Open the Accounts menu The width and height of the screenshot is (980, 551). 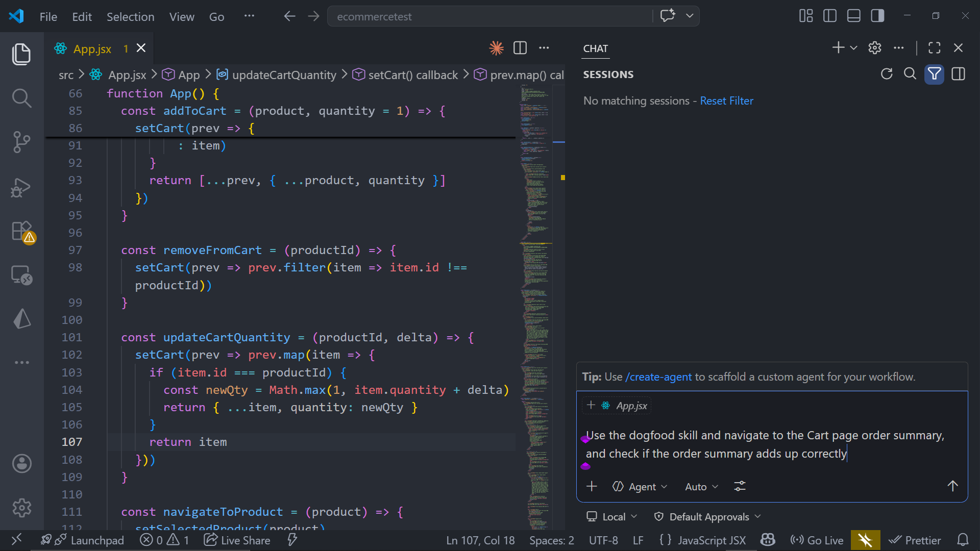click(21, 463)
